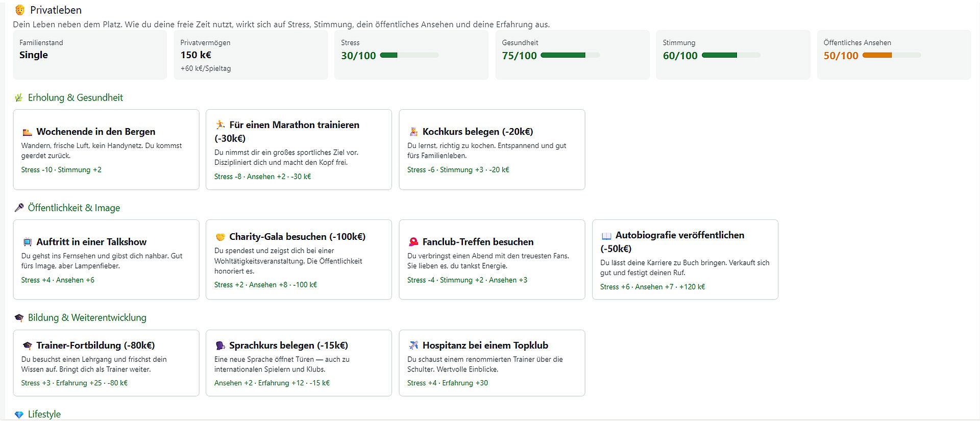Click the handshake icon on Charity-Gala besuchen
The width and height of the screenshot is (980, 421).
220,237
